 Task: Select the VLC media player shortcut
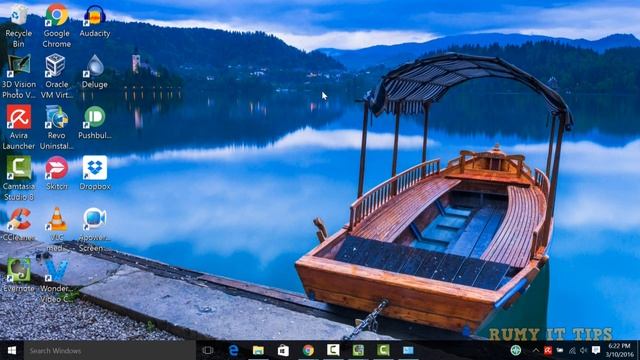click(x=56, y=229)
